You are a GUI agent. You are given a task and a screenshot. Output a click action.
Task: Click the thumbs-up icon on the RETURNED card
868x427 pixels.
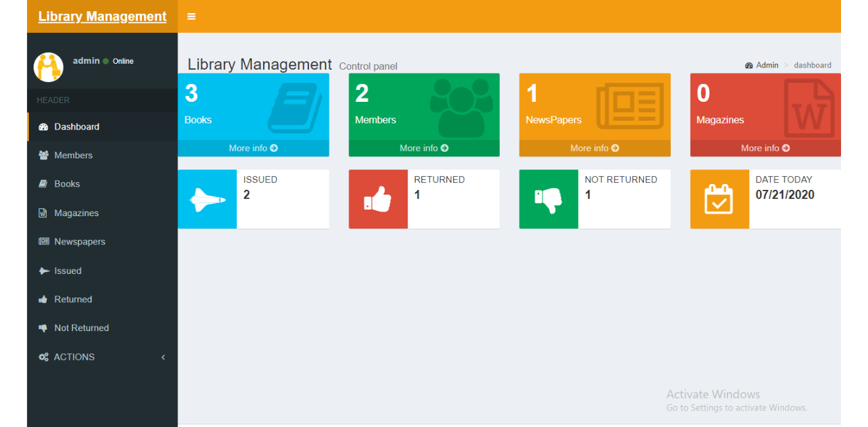point(378,198)
